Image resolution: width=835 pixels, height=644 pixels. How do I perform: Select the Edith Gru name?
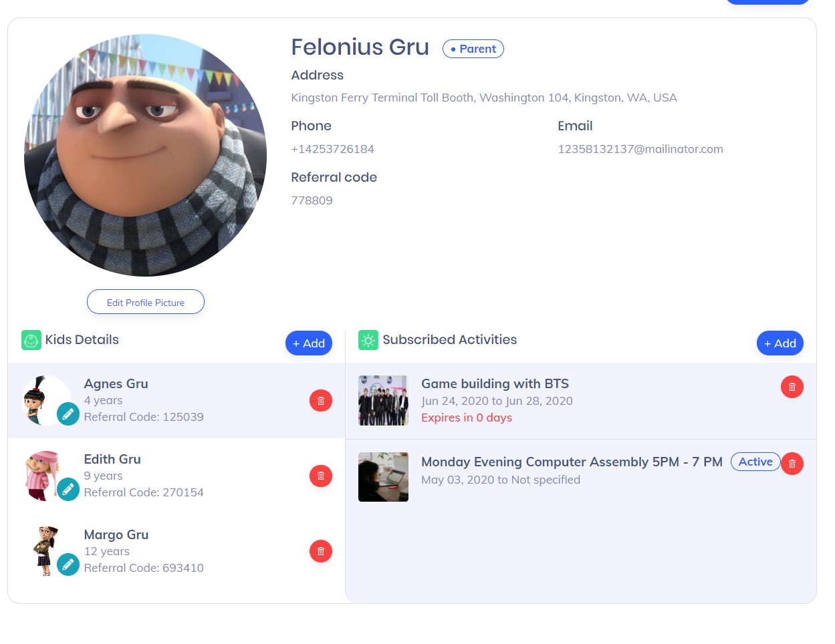112,460
